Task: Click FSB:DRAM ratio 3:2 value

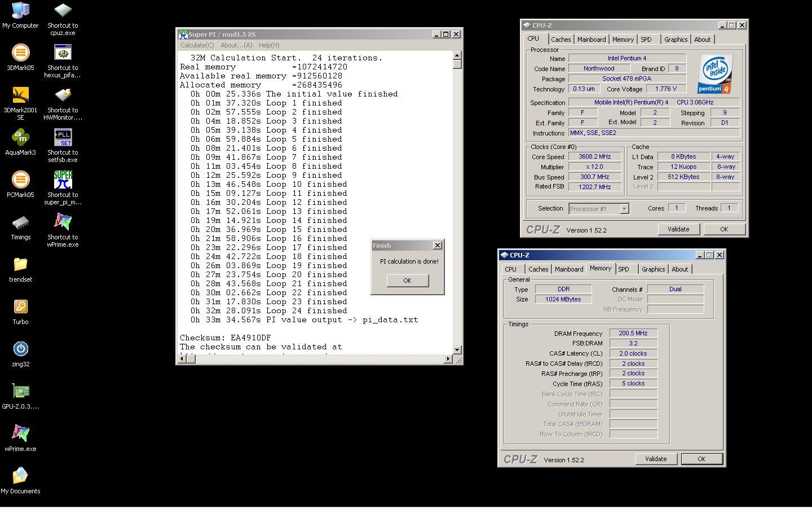Action: tap(633, 343)
